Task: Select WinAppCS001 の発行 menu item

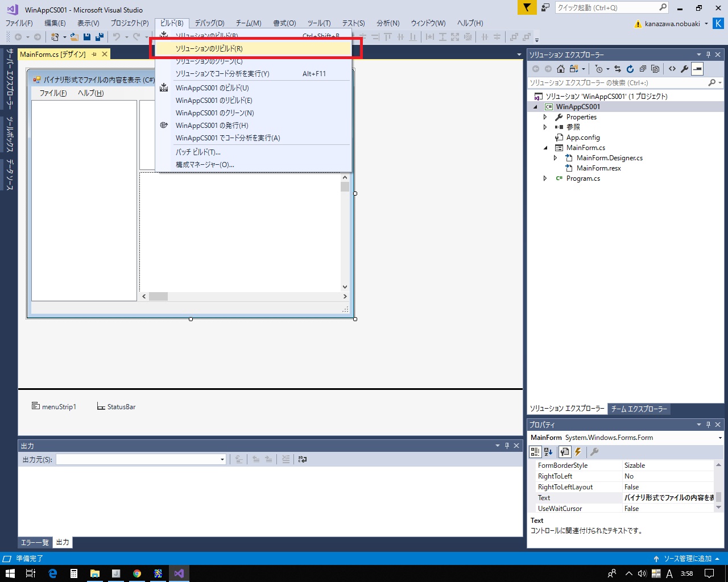Action: point(253,126)
